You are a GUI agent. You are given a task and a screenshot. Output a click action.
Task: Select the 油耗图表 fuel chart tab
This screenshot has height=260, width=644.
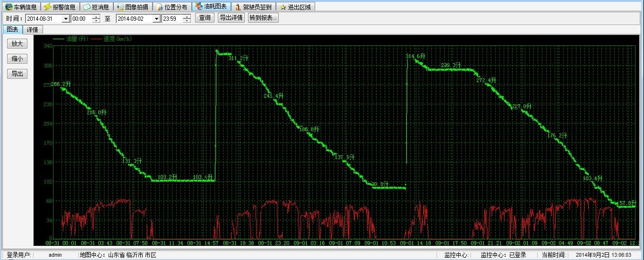click(211, 7)
